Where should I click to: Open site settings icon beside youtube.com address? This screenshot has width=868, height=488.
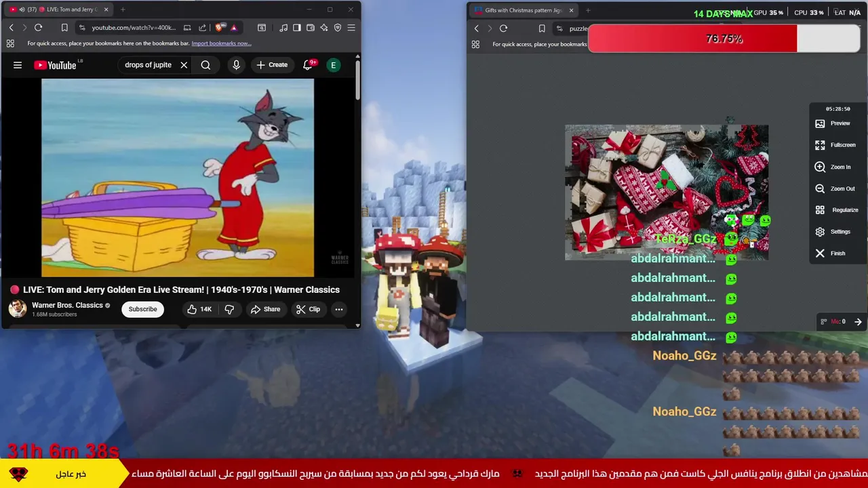point(82,28)
